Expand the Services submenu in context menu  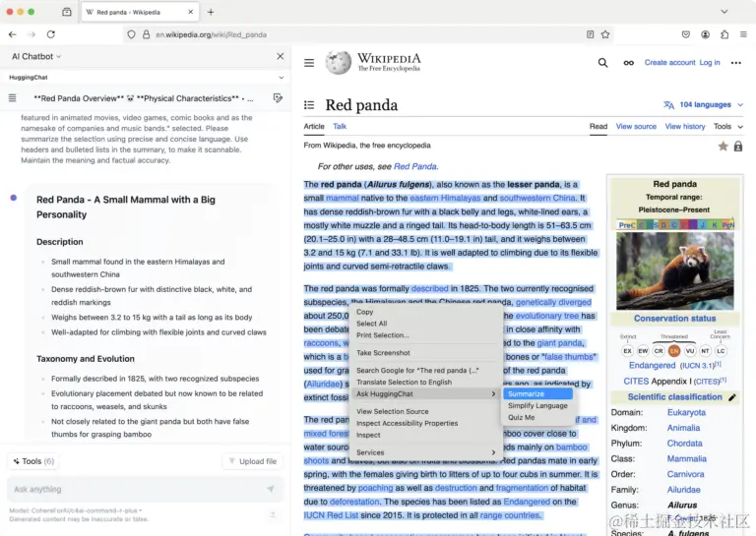pos(425,452)
